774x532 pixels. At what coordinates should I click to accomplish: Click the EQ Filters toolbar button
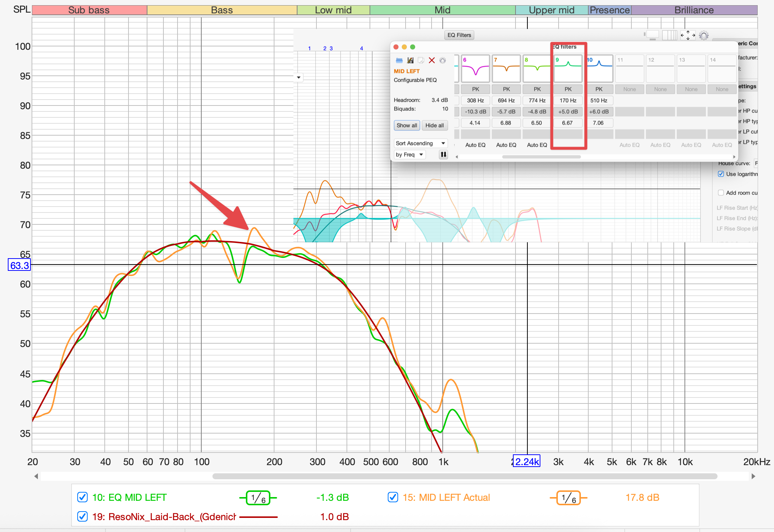pyautogui.click(x=459, y=35)
